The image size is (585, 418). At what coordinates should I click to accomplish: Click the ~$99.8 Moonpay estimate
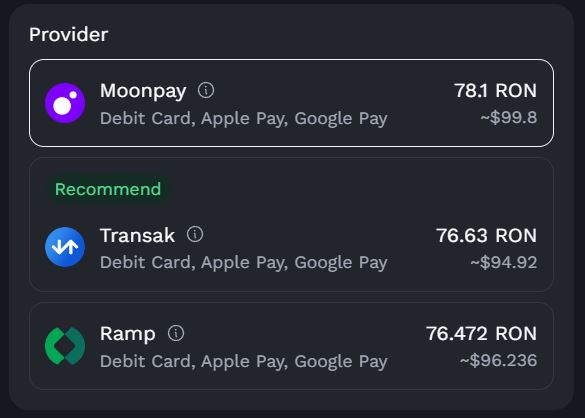tap(509, 117)
